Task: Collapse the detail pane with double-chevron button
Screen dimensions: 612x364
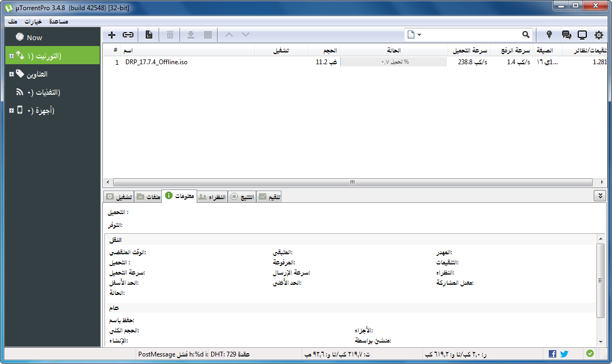Action: click(x=599, y=196)
